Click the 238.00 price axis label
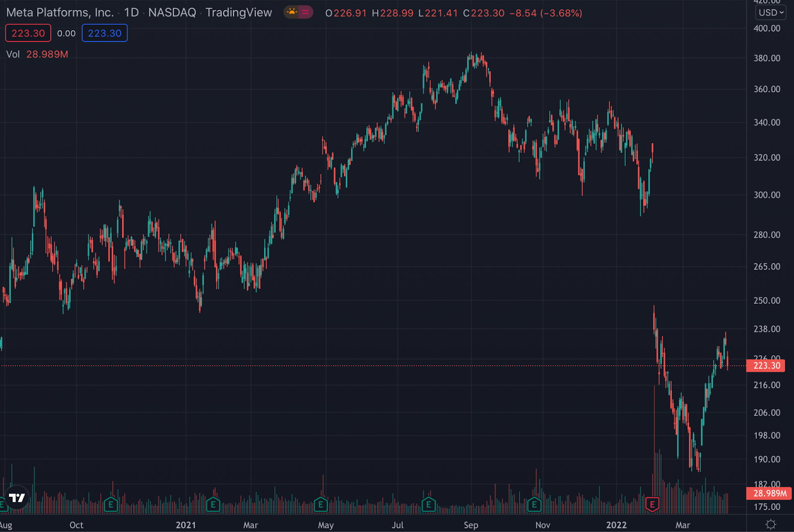Viewport: 794px width, 532px height. [x=767, y=329]
